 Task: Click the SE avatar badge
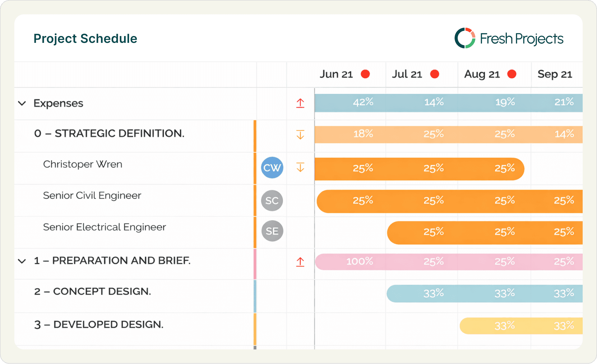pyautogui.click(x=272, y=231)
